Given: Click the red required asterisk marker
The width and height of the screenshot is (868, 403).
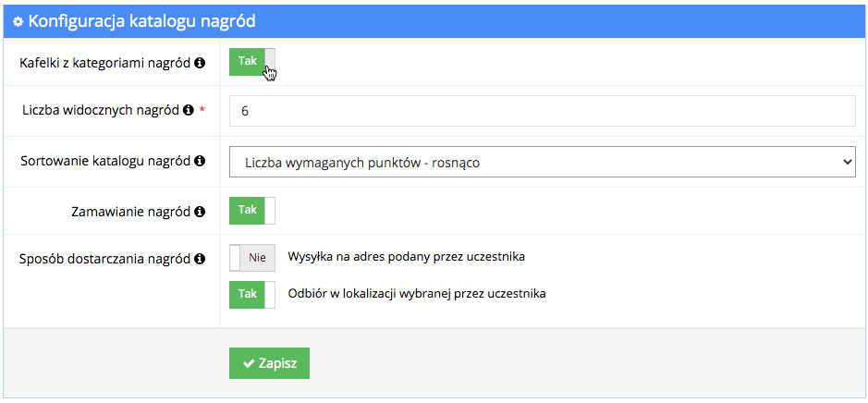Looking at the screenshot, I should click(x=202, y=110).
